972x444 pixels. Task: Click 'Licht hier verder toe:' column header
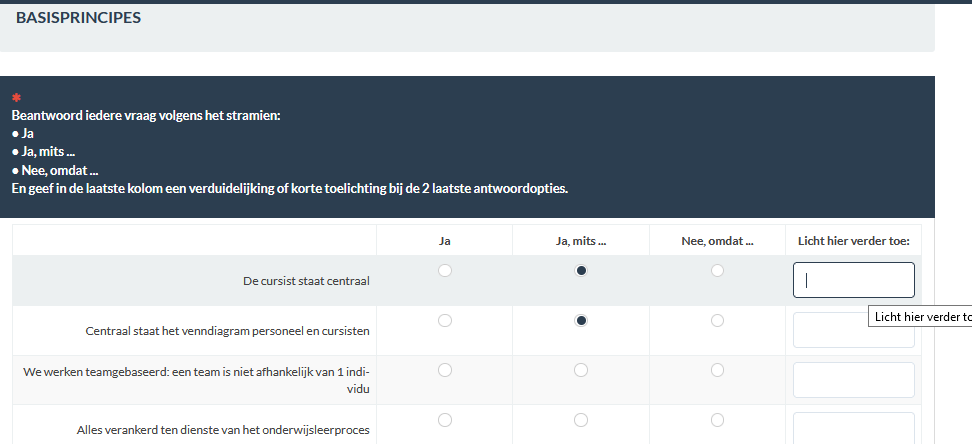pyautogui.click(x=854, y=241)
